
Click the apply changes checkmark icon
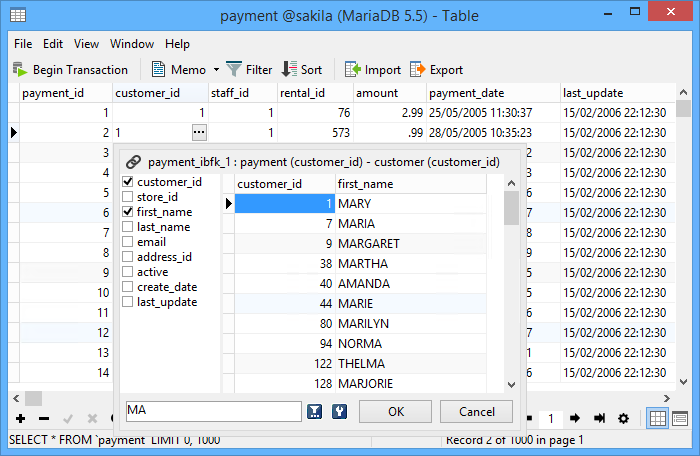click(68, 418)
